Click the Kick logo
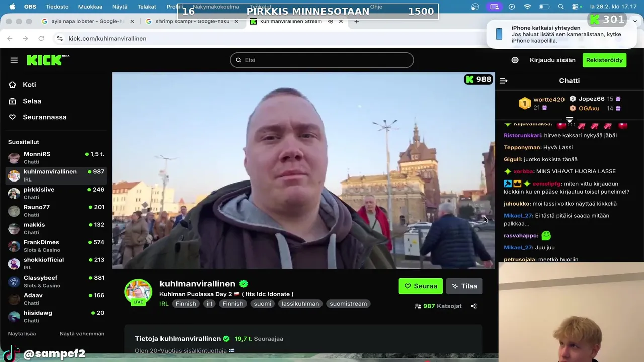Image resolution: width=644 pixels, height=362 pixels. point(48,60)
